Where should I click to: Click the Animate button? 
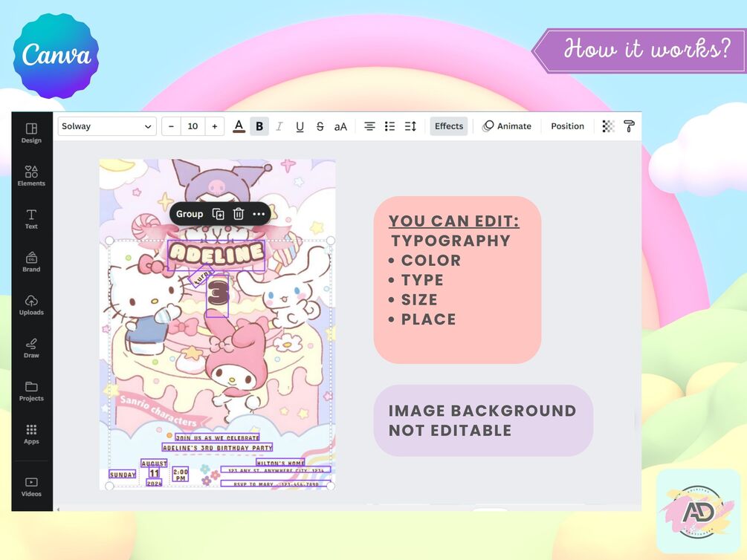click(x=508, y=126)
